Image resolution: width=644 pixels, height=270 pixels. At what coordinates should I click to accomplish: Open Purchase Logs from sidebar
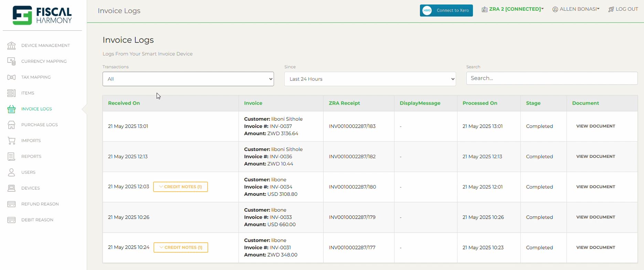(40, 125)
